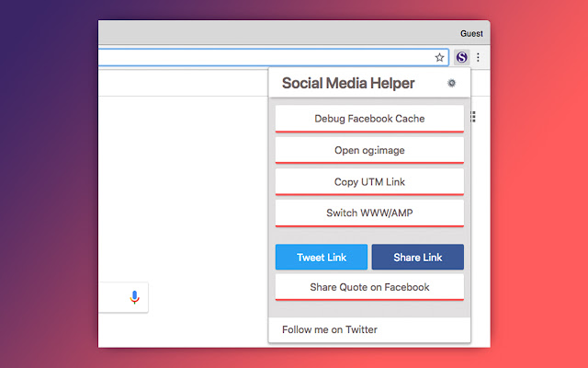The width and height of the screenshot is (588, 368).
Task: Switch between WWW and AMP versions
Action: (369, 213)
